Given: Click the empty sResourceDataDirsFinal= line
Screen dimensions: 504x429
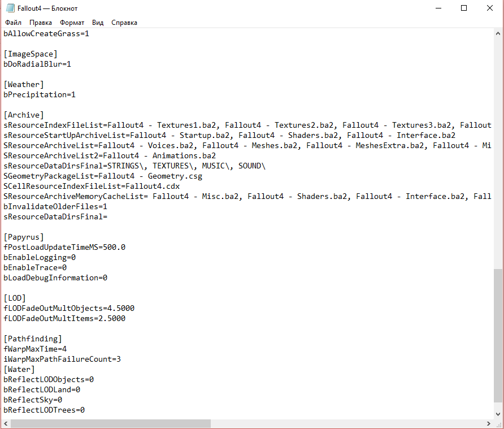Looking at the screenshot, I should (55, 217).
